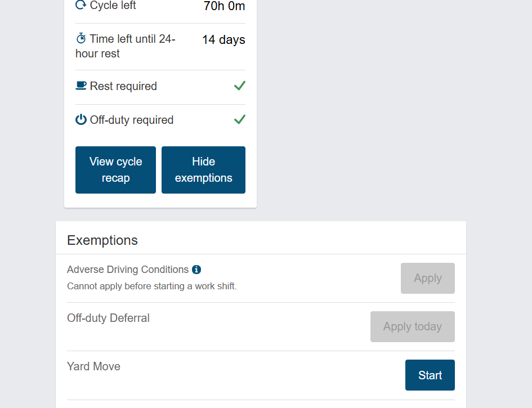
Task: Click the coffee cup Rest required icon
Action: point(81,86)
